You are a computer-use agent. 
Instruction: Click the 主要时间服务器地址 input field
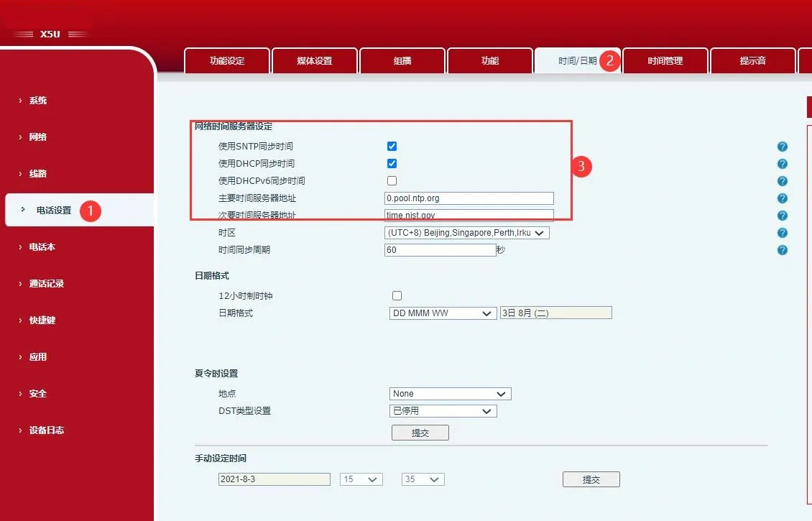(x=469, y=198)
